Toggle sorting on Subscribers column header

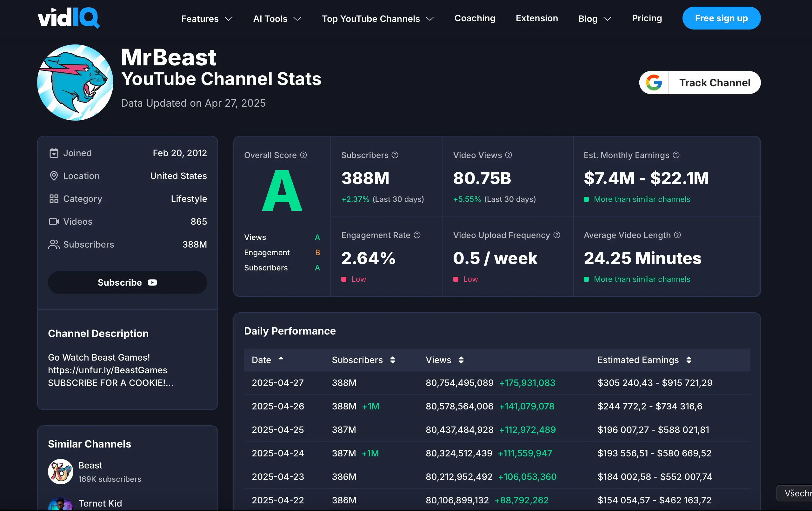pos(363,360)
